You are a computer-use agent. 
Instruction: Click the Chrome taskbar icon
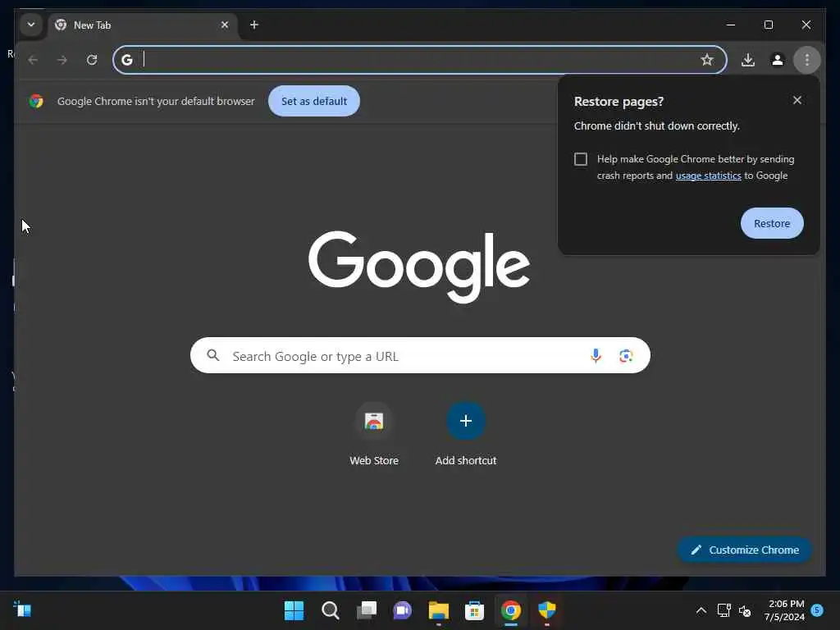point(510,610)
